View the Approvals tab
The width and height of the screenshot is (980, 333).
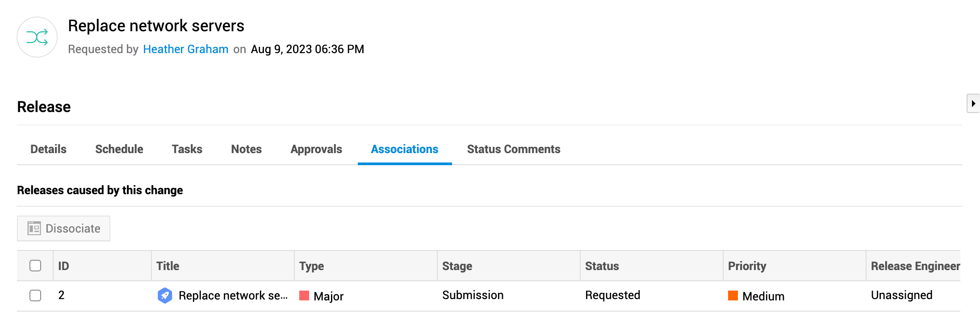[x=316, y=149]
